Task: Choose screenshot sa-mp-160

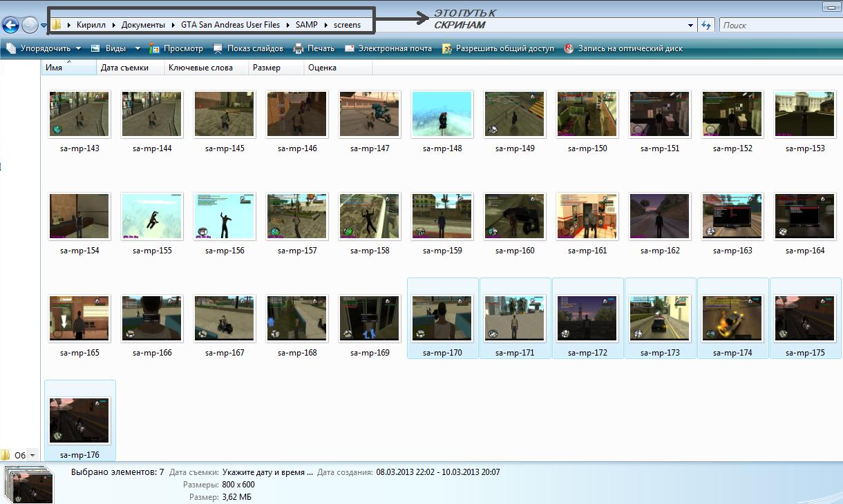Action: click(x=515, y=216)
